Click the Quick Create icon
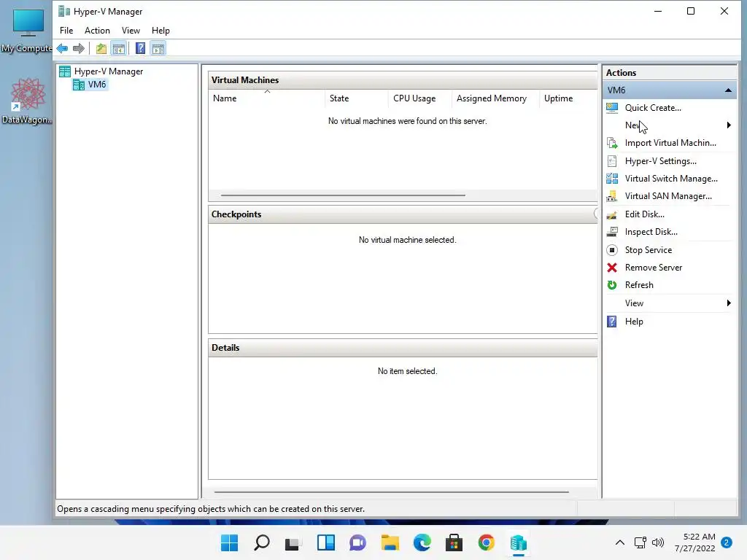The image size is (747, 560). [612, 108]
